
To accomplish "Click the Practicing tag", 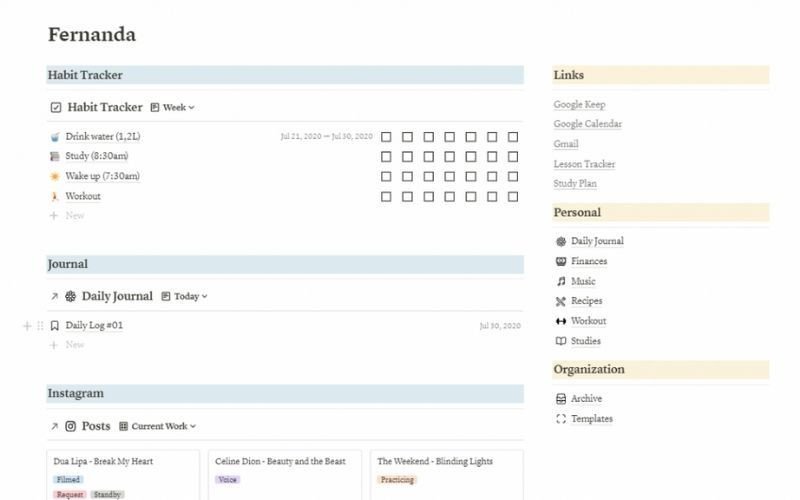I will [x=397, y=480].
